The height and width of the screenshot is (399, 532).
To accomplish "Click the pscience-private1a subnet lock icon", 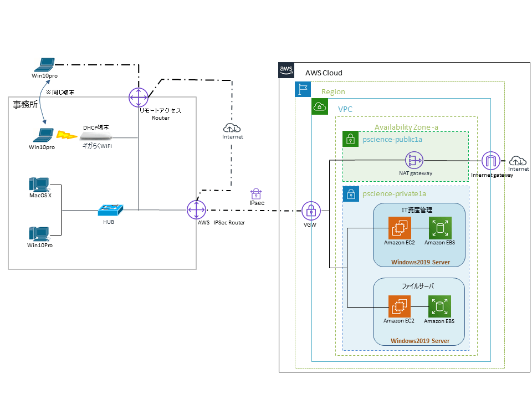I will 350,193.
